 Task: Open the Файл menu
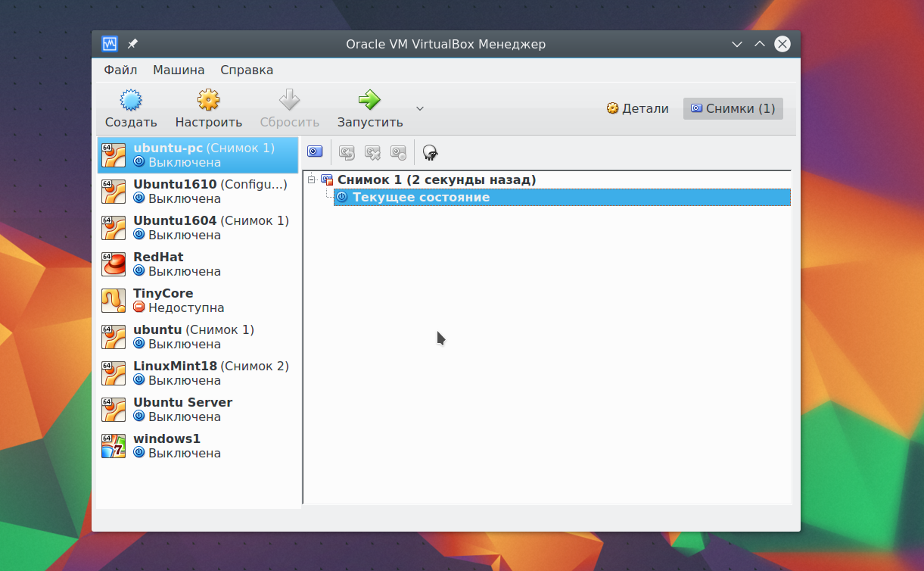click(x=120, y=70)
